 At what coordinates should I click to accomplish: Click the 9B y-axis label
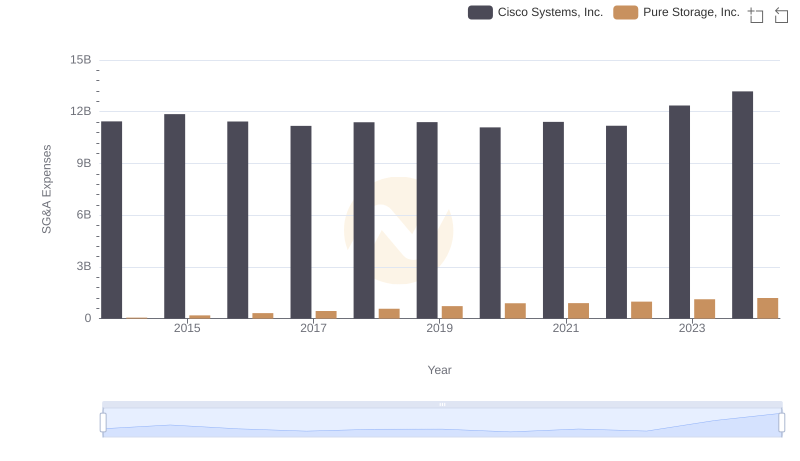(84, 163)
